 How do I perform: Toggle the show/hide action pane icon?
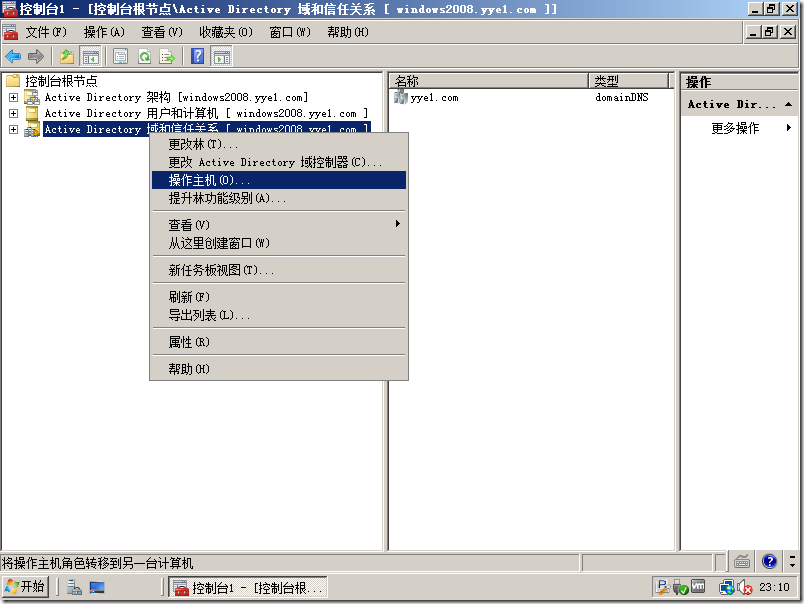(x=222, y=56)
